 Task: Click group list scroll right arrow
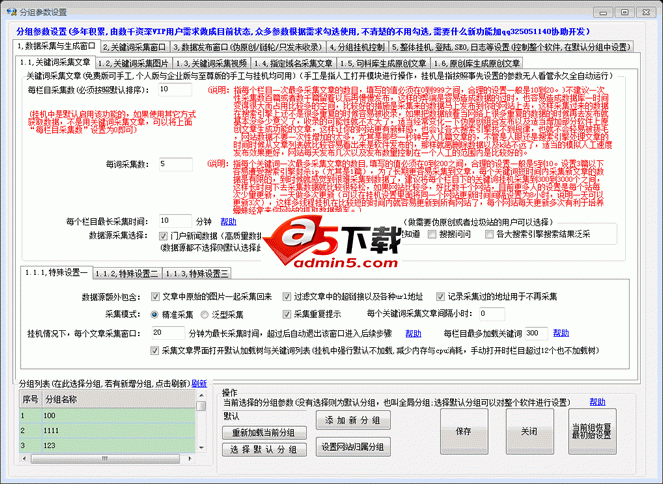(189, 458)
